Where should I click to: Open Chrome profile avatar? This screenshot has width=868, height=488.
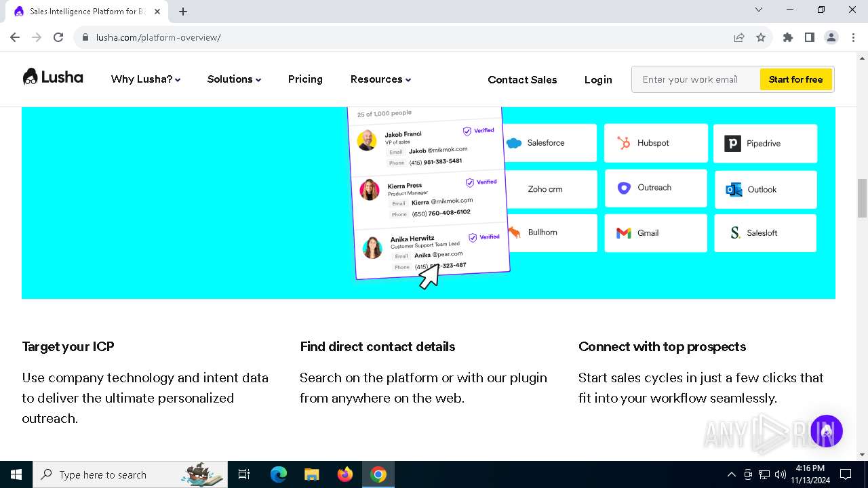831,37
